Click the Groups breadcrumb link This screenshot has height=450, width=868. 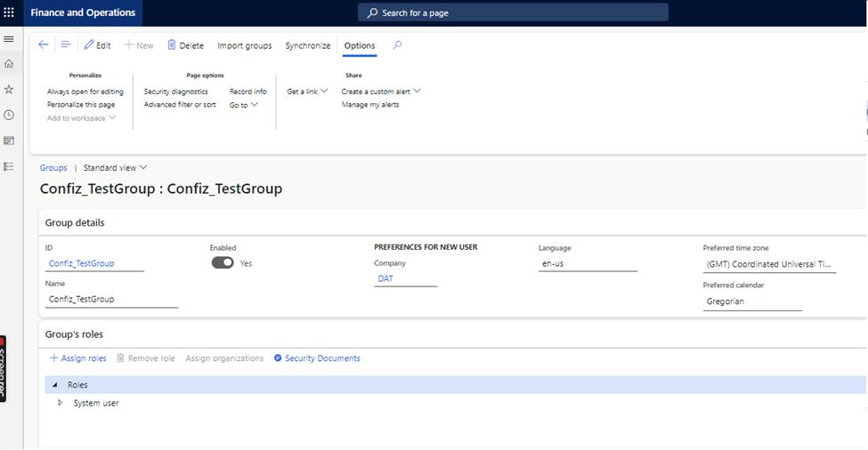(x=53, y=167)
